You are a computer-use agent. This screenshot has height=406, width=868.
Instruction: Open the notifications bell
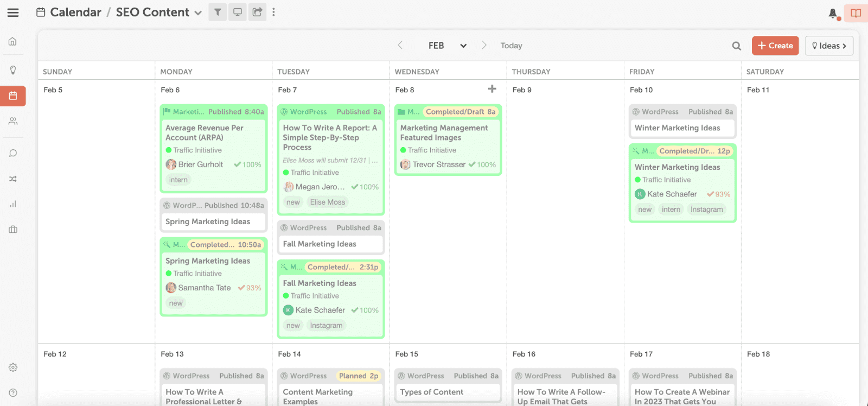coord(833,14)
